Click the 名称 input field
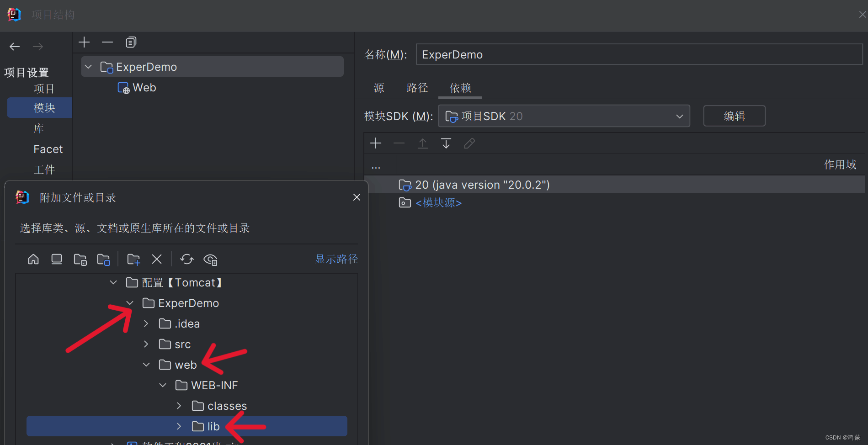The image size is (868, 445). coord(639,54)
